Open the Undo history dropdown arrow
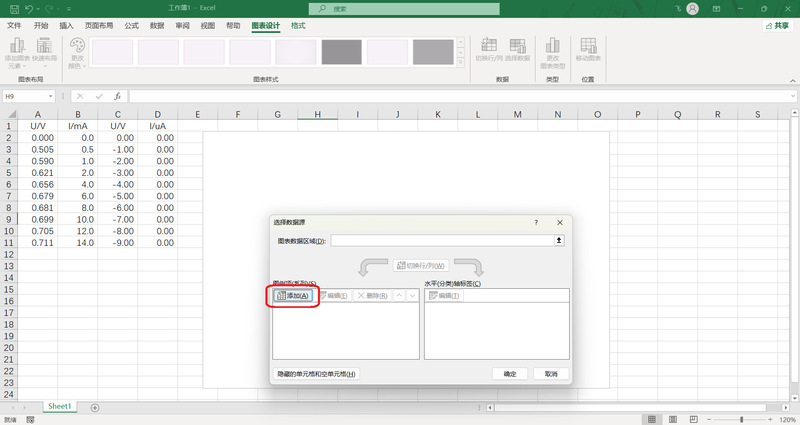The image size is (800, 425). point(38,9)
